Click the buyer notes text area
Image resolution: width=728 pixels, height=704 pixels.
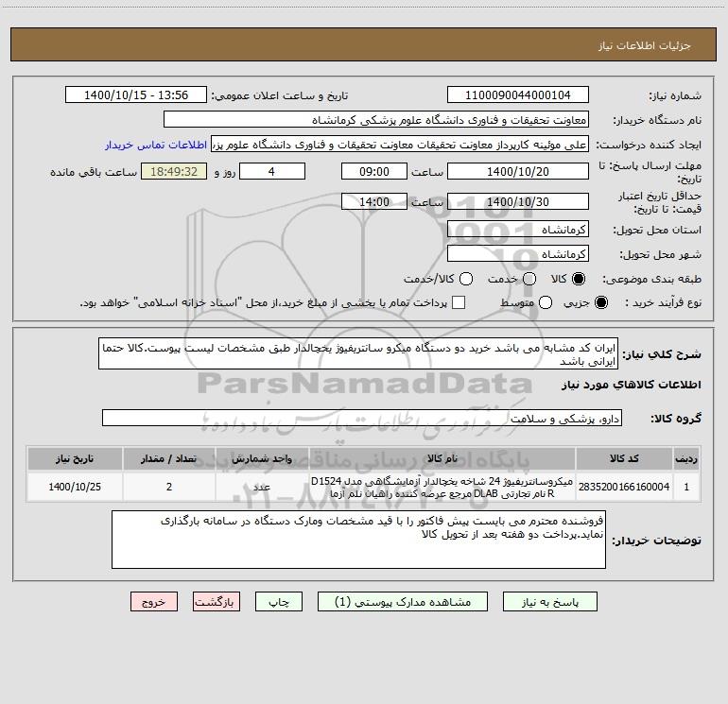[358, 540]
